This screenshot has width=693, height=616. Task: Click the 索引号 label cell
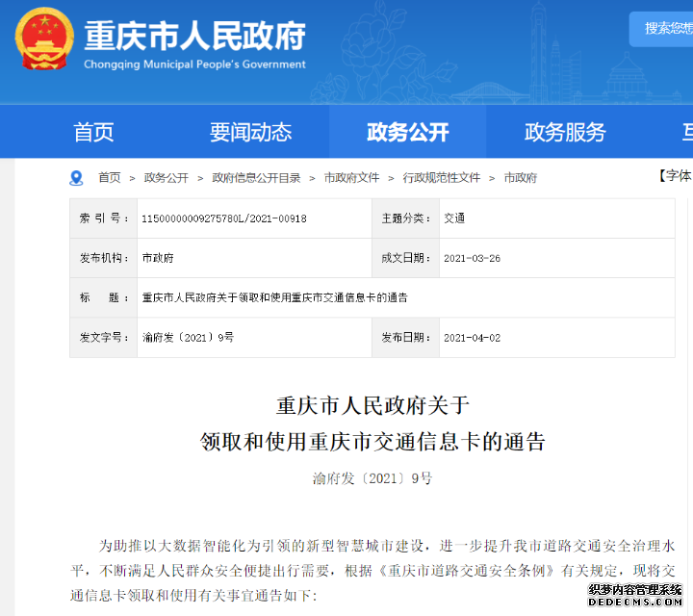pos(103,218)
